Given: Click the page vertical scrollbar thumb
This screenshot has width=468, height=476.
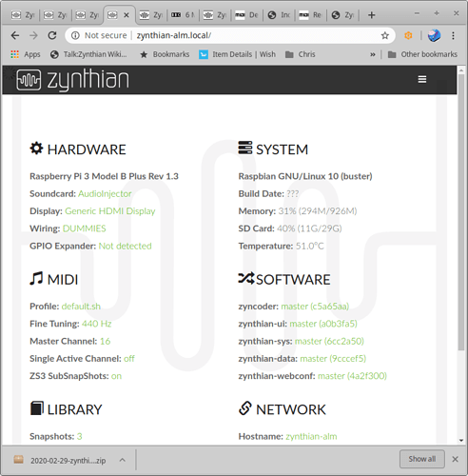Looking at the screenshot, I should [461, 212].
